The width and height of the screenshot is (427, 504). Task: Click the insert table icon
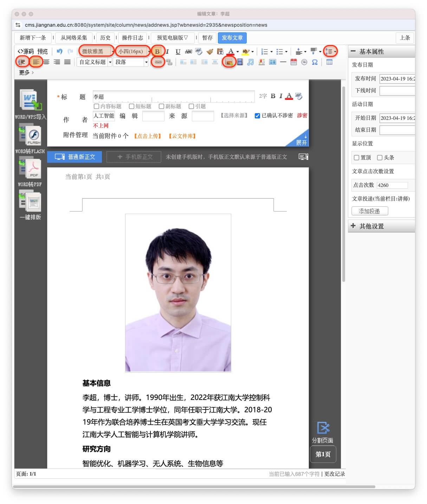(x=329, y=62)
